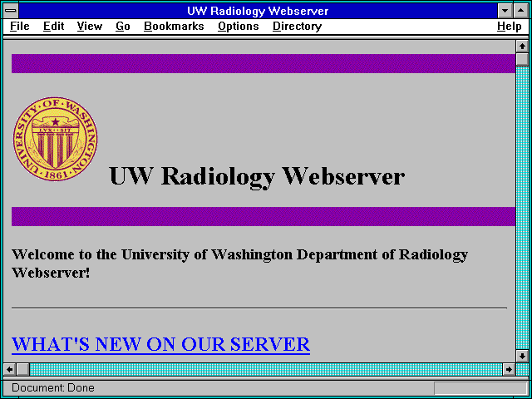Click the UW Radiology Webserver title bar
Viewport: 532px width, 399px height.
(258, 11)
